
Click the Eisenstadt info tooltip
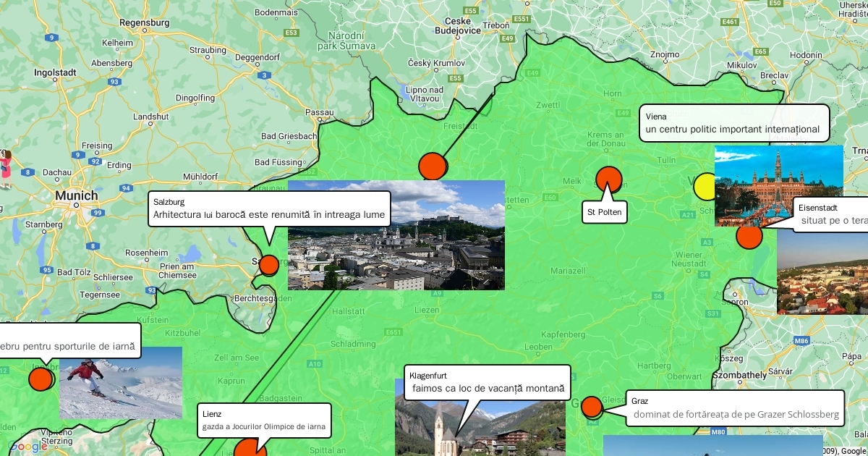pos(830,215)
